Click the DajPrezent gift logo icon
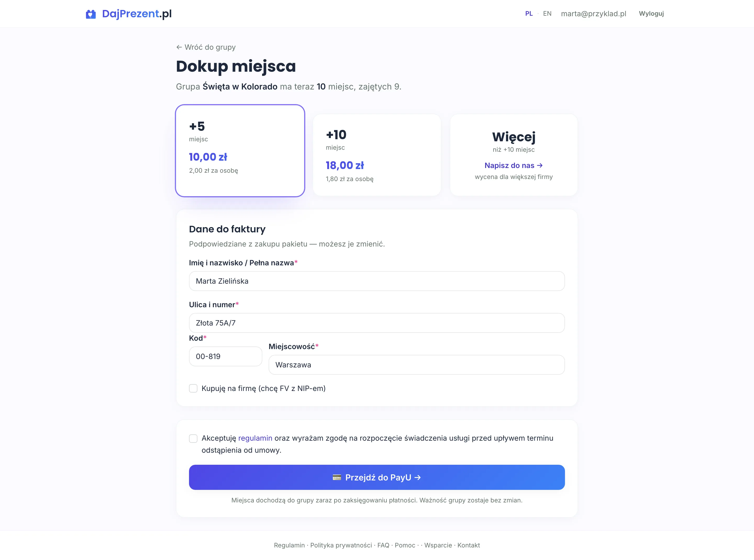 coord(91,14)
